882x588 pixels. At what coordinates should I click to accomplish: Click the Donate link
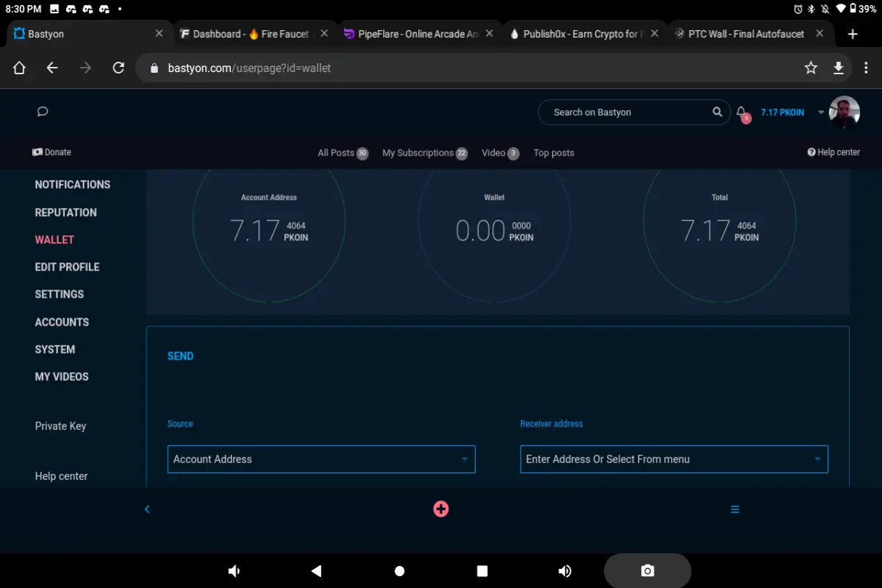point(51,152)
